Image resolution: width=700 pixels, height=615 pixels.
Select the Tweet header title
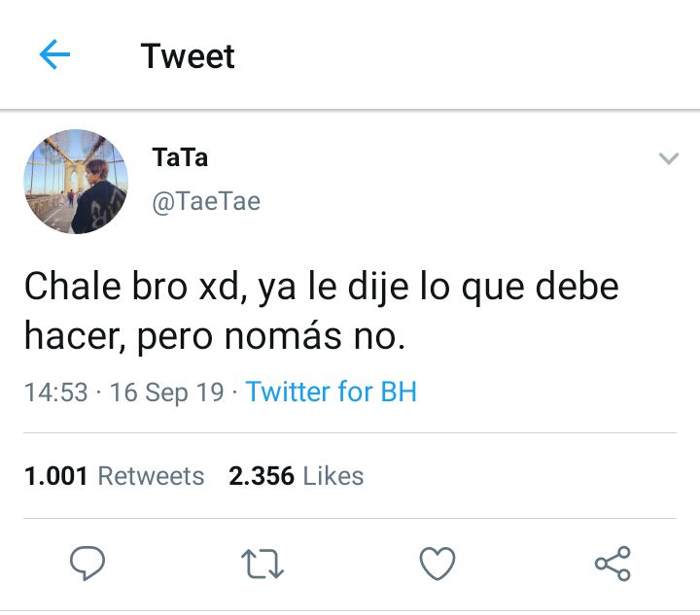[x=188, y=56]
